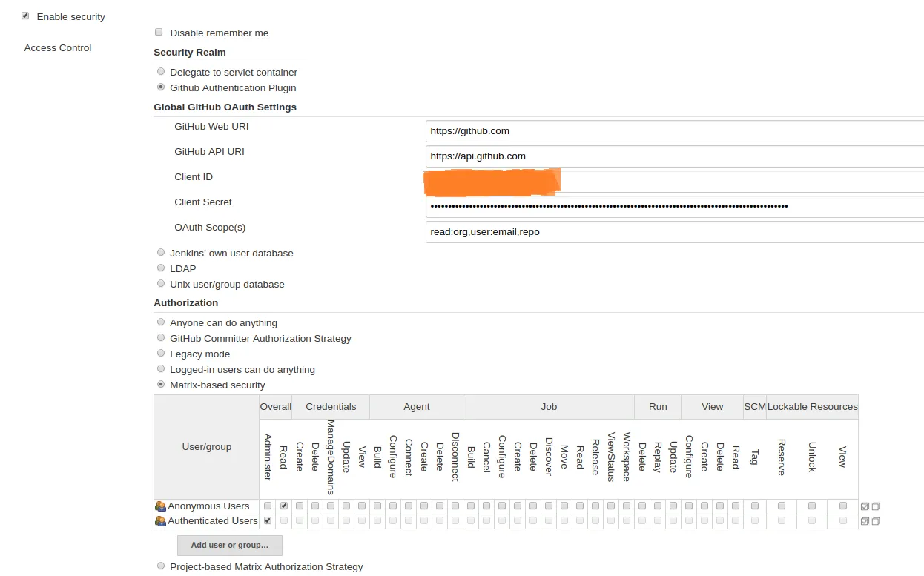Click unselect-all icon in Anonymous Users row
The image size is (924, 576).
pyautogui.click(x=876, y=506)
